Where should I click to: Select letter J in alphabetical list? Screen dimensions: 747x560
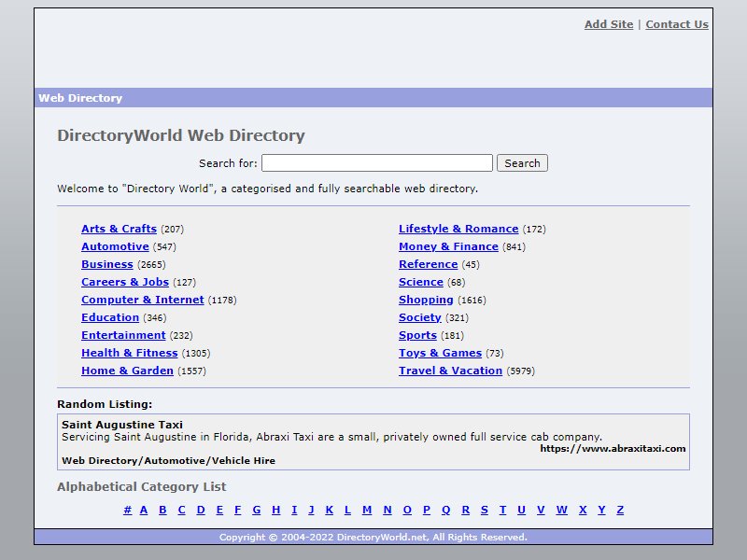[312, 510]
